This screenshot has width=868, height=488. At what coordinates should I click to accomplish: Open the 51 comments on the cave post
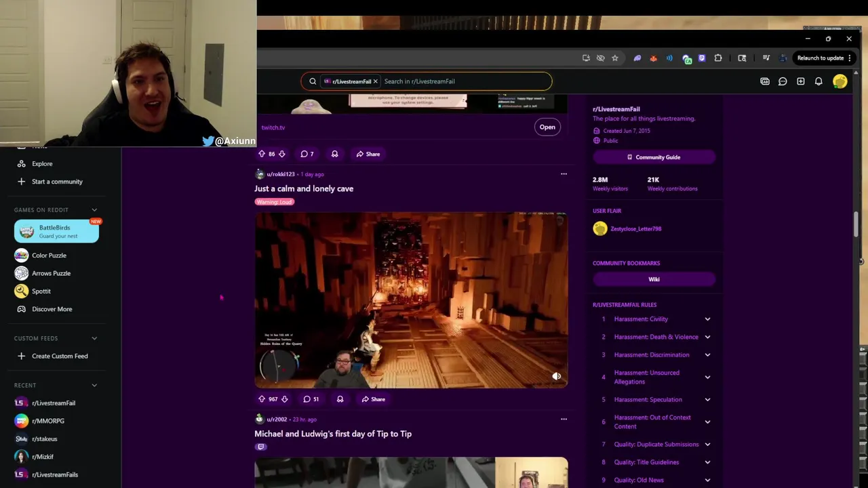(311, 399)
